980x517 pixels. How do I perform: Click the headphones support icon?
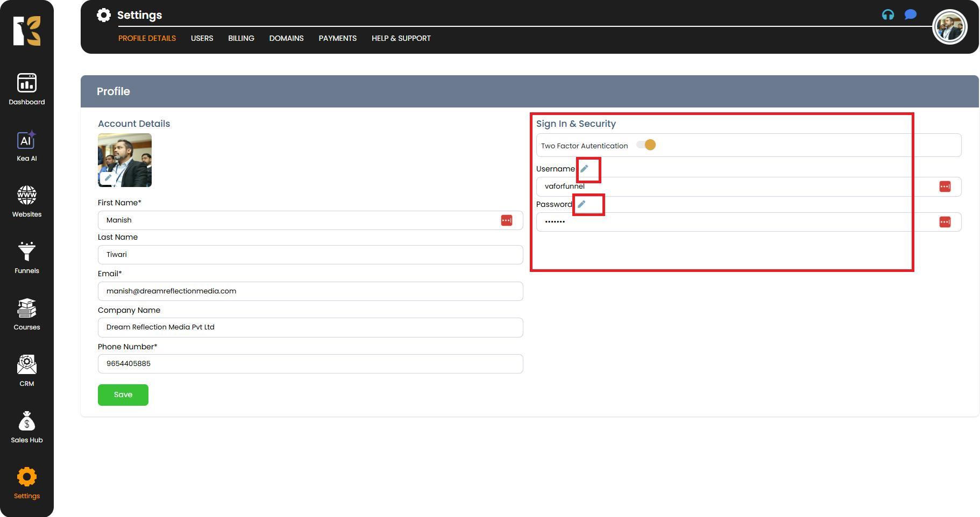[888, 15]
